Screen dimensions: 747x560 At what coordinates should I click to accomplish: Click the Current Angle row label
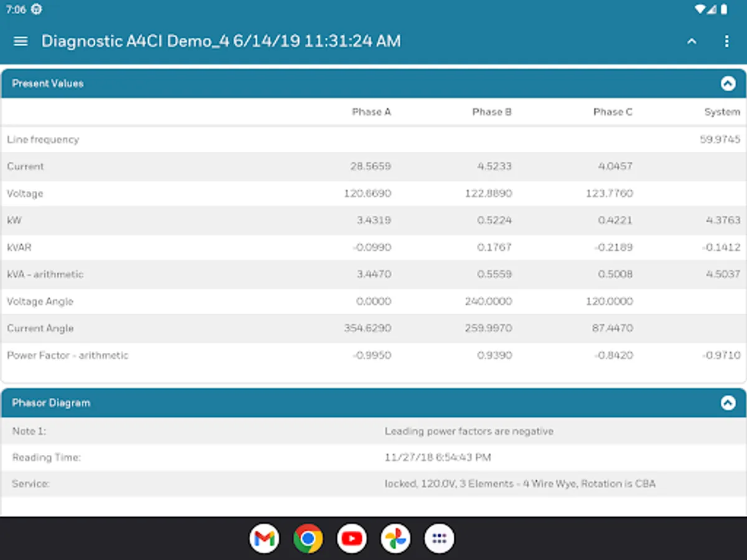pos(40,329)
